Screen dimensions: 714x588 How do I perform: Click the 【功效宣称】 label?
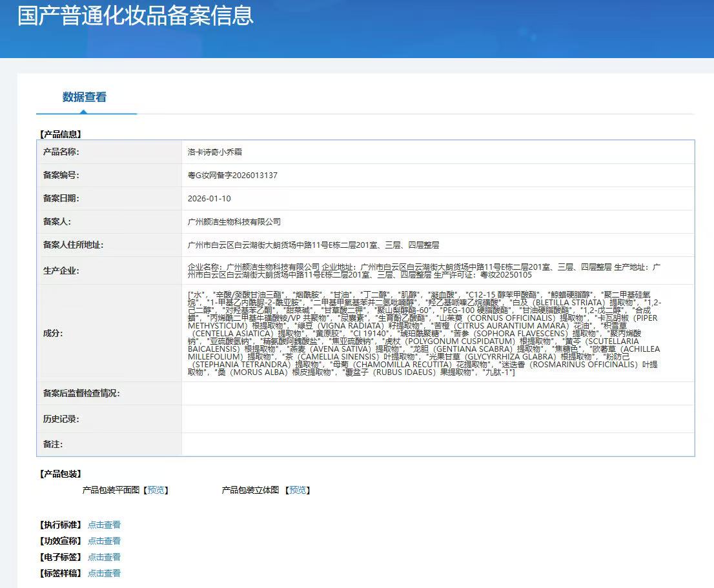coord(61,541)
